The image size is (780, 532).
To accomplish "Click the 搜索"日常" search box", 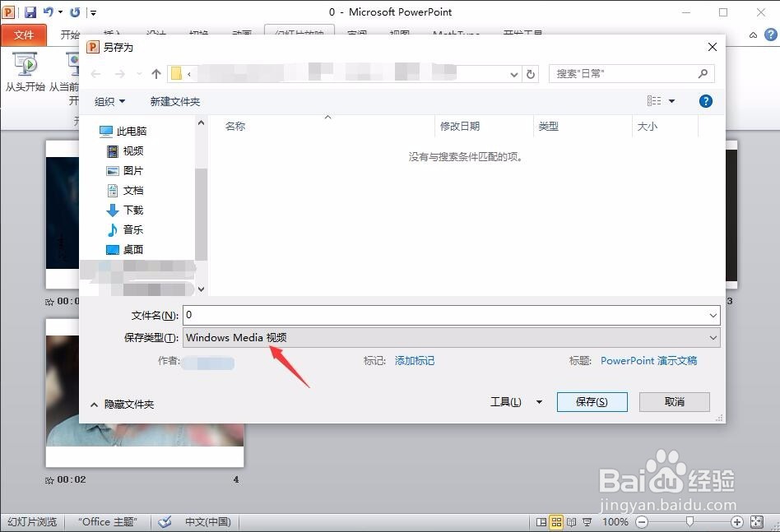I will [632, 73].
